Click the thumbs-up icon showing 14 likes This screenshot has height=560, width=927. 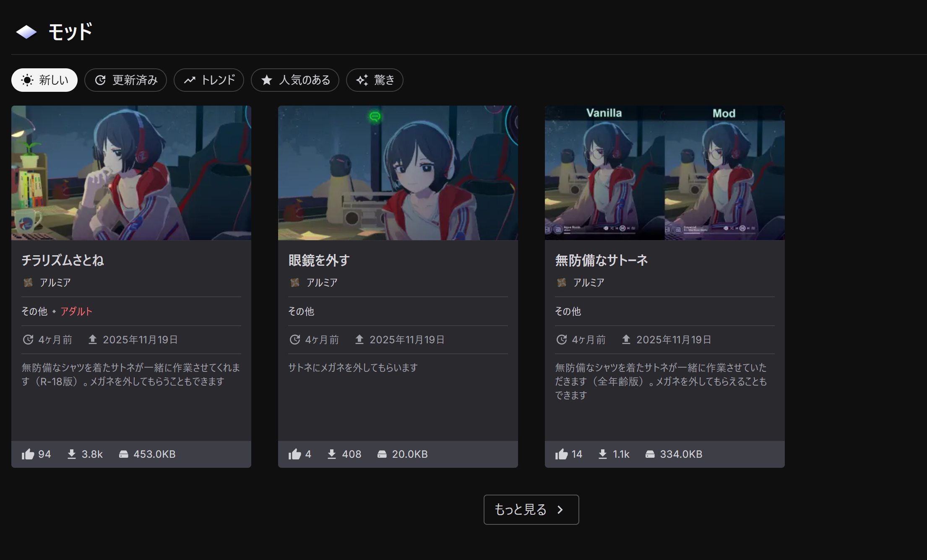click(x=562, y=454)
